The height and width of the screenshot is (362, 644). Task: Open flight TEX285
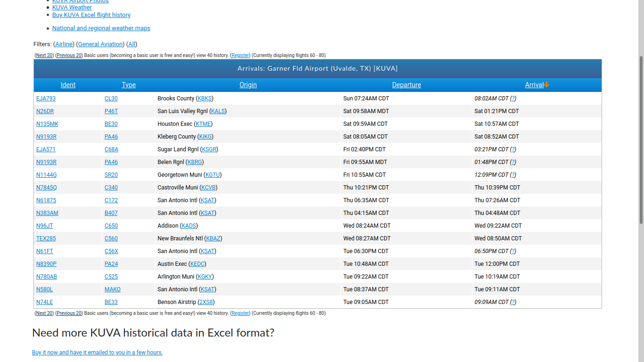(46, 239)
